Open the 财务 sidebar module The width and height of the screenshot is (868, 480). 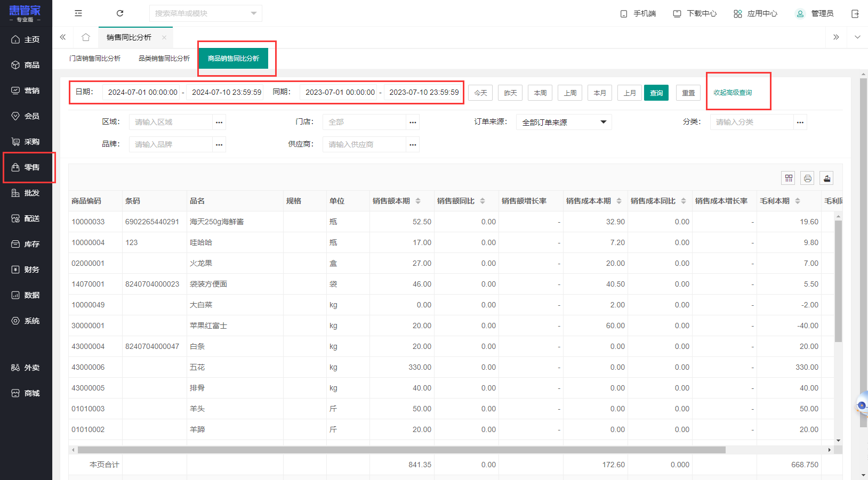[26, 270]
